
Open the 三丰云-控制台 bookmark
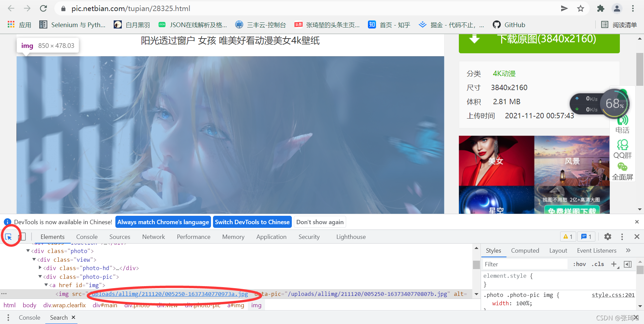pyautogui.click(x=261, y=25)
